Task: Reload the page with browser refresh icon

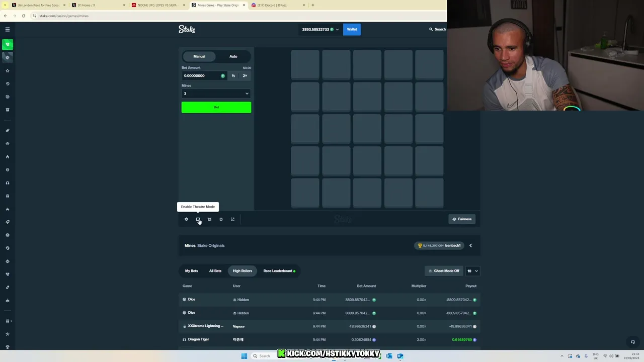Action: [x=23, y=16]
